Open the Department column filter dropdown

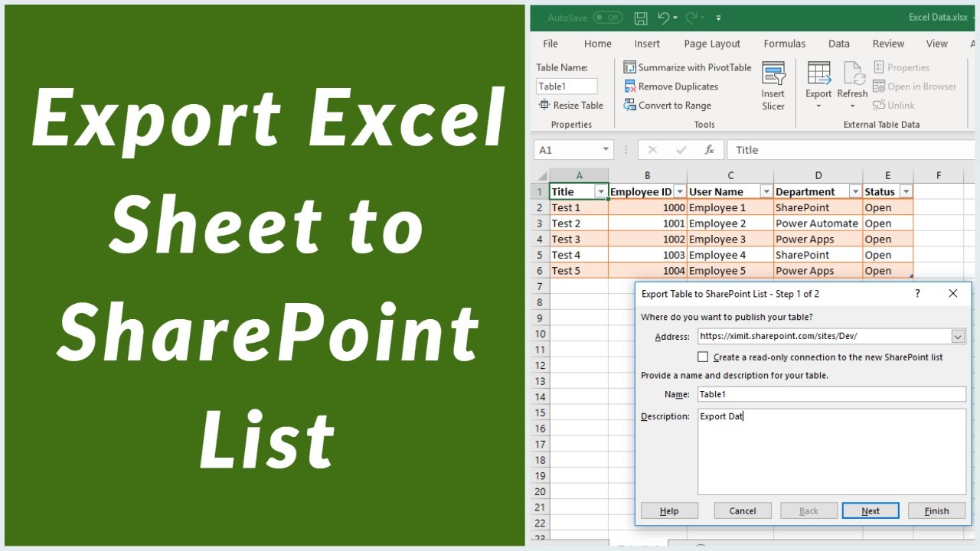[x=854, y=192]
